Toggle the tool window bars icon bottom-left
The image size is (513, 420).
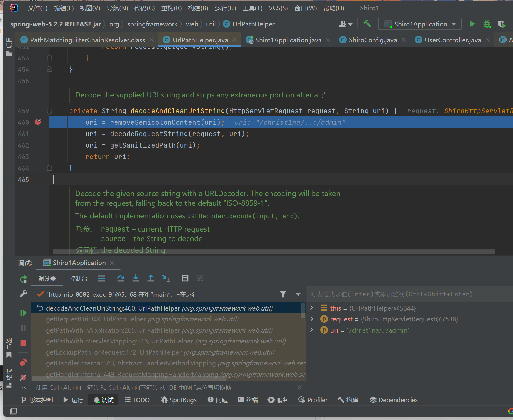point(13,411)
